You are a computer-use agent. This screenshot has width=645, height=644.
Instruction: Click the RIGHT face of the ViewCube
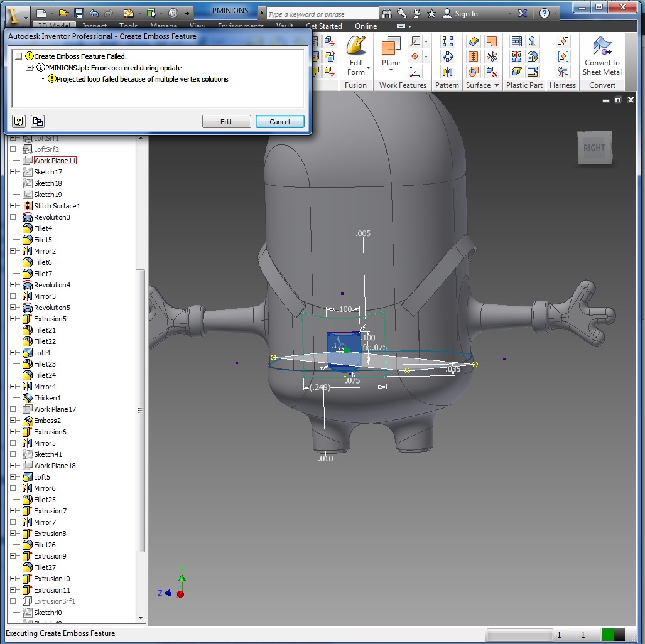click(594, 148)
